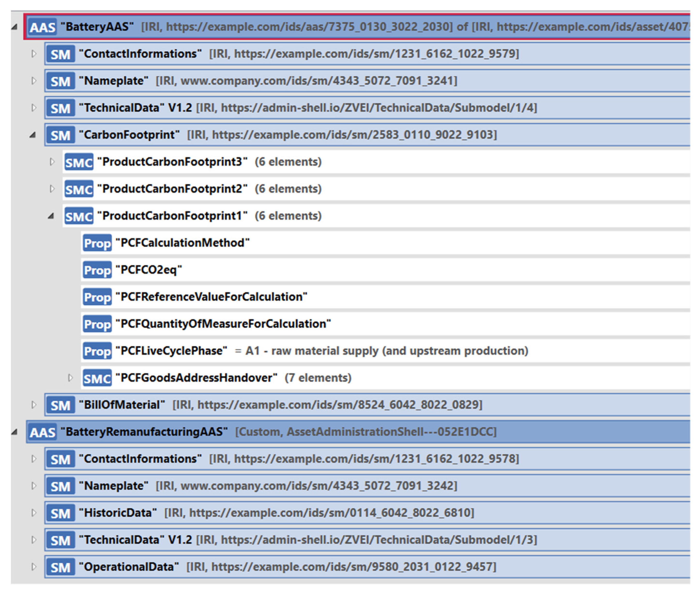
Task: Select the "CarbonFootprint" submodel label
Action: (129, 135)
